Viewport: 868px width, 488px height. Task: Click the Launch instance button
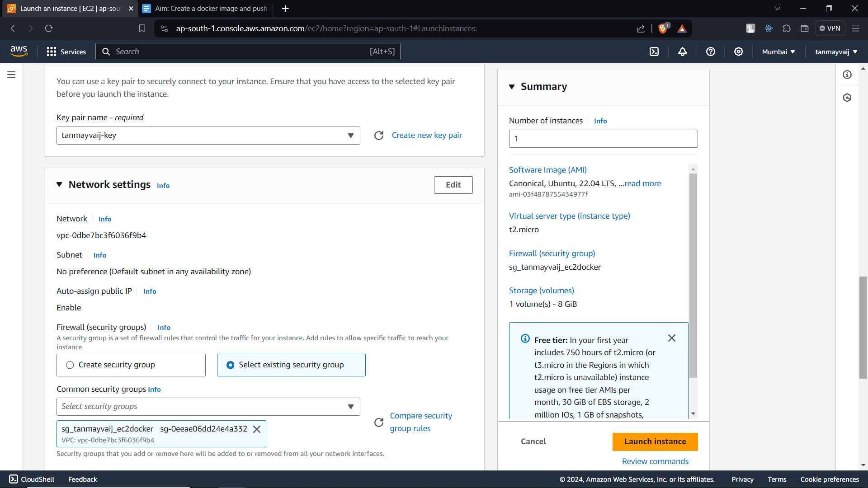[x=655, y=441]
